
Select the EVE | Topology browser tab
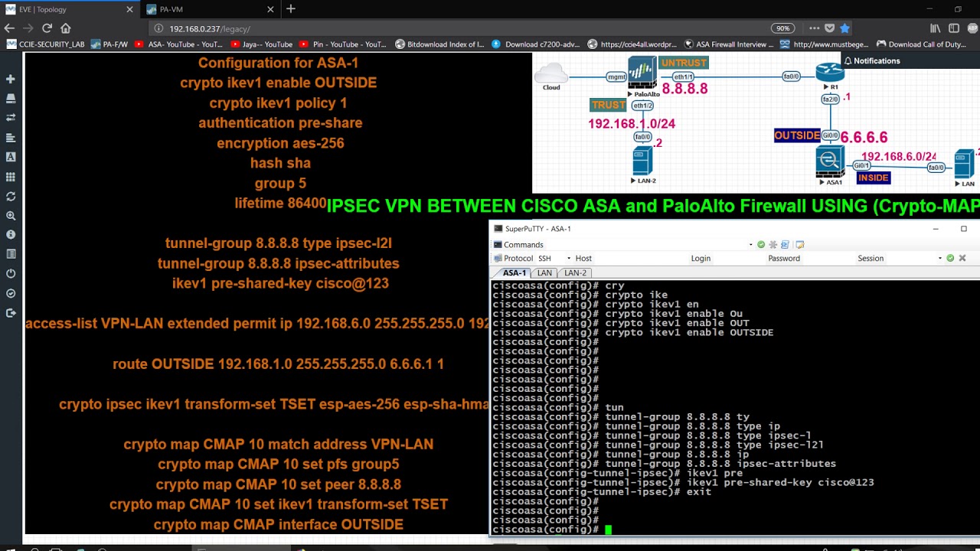[x=69, y=9]
